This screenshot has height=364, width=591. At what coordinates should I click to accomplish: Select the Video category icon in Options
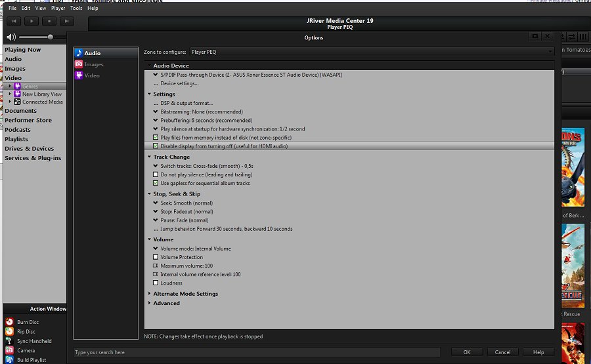79,75
